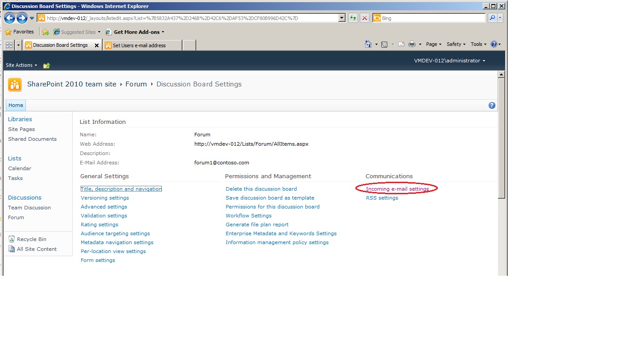The image size is (642, 364).
Task: Click the magnifier search button
Action: (x=492, y=18)
